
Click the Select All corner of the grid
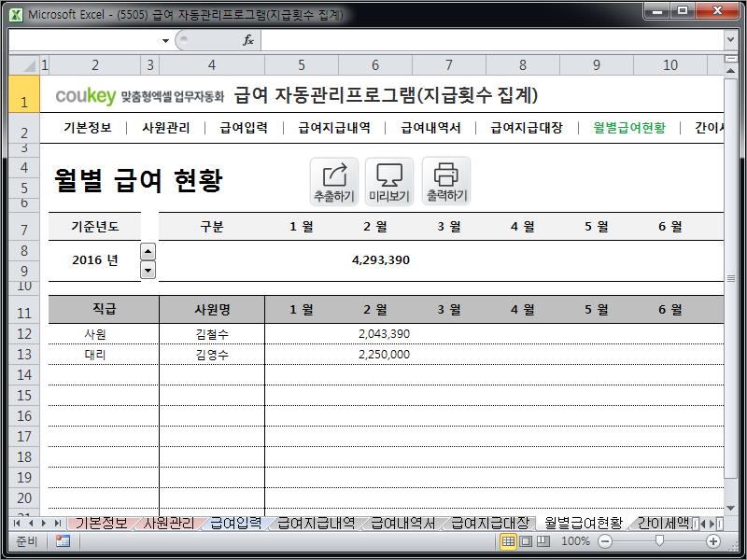pyautogui.click(x=24, y=64)
